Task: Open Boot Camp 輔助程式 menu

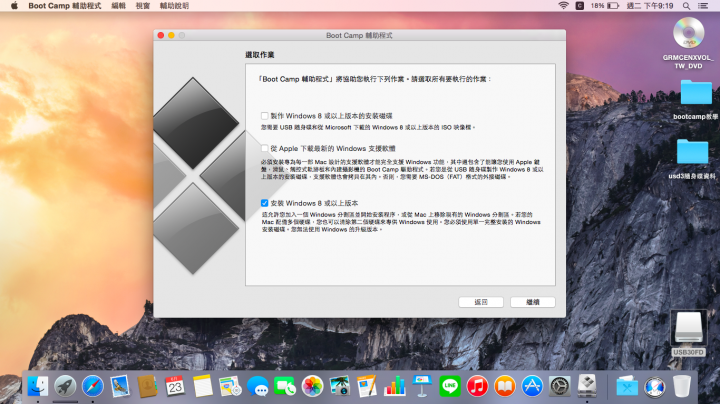Action: tap(65, 6)
